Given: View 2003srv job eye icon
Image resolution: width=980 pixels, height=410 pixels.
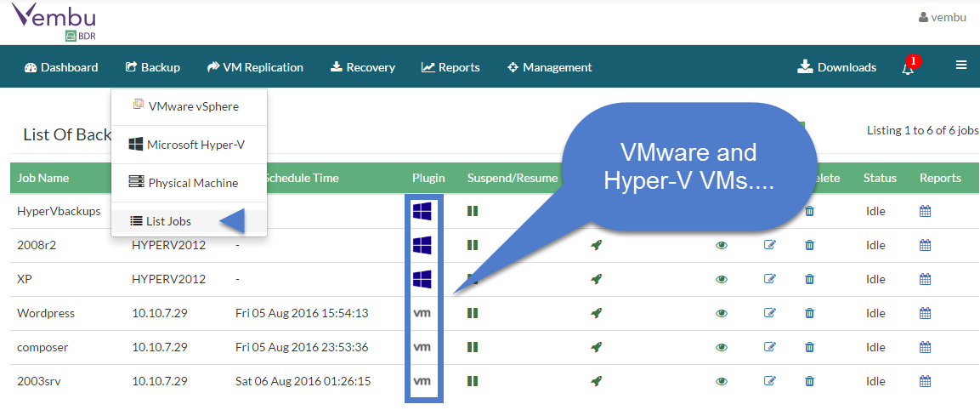Looking at the screenshot, I should [x=722, y=380].
